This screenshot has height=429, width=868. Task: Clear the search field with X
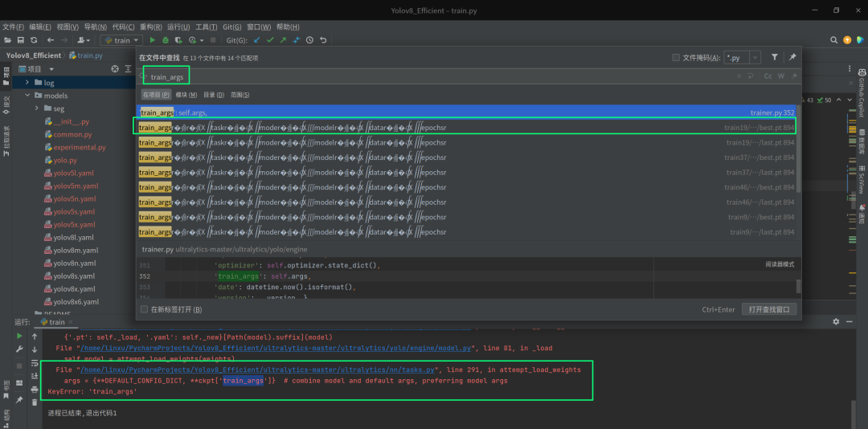pos(739,76)
